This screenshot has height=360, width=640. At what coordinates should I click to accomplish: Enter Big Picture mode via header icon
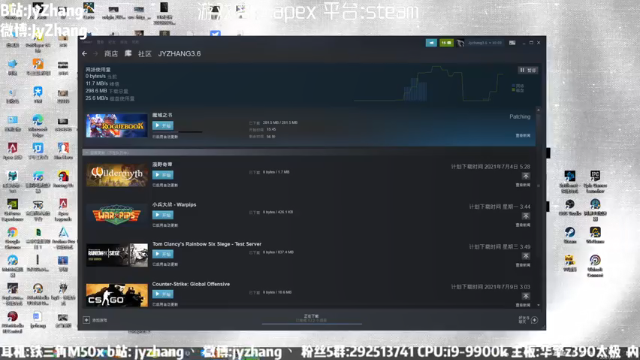pos(512,43)
